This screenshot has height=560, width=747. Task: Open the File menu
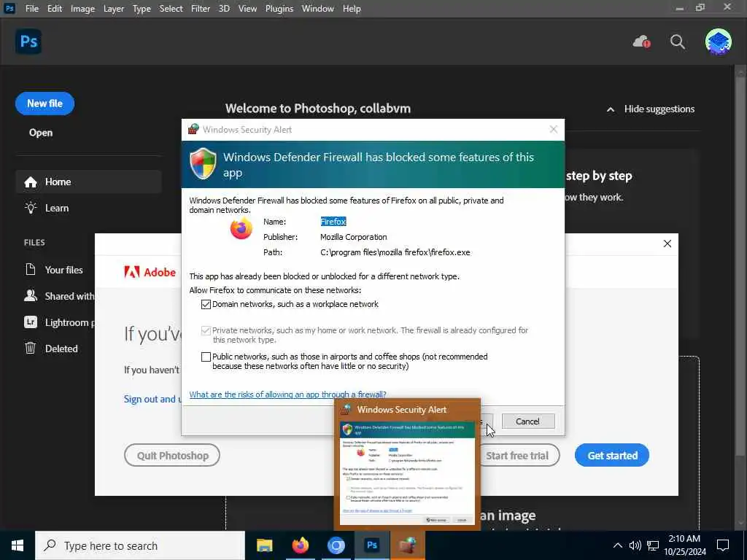point(32,9)
